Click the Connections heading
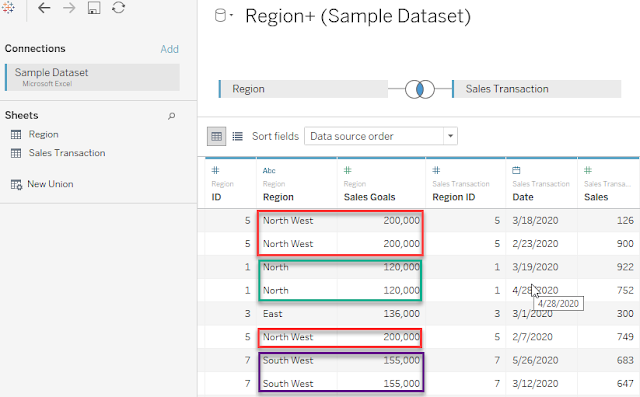Screen dimensions: 640x397 35,49
